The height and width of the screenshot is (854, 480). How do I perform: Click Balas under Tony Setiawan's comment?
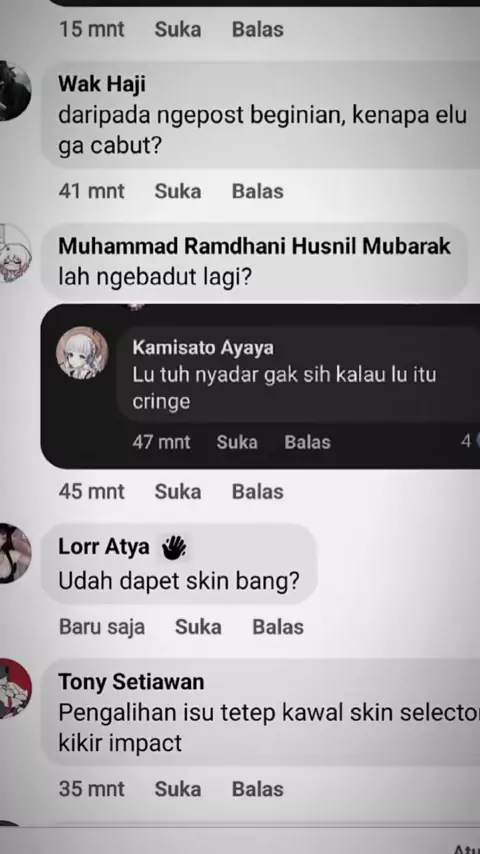point(258,789)
